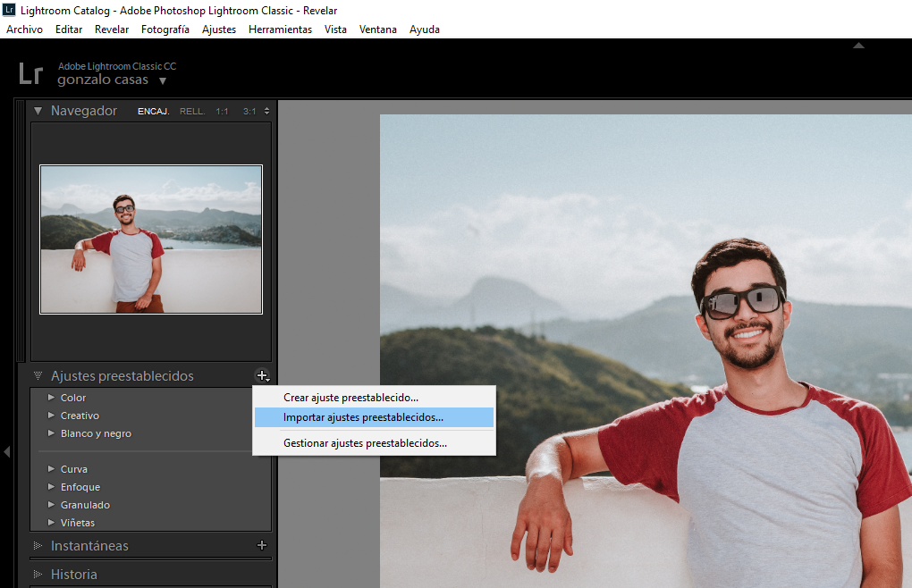Click the Navegador preview thumbnail
The width and height of the screenshot is (912, 588).
pos(151,239)
